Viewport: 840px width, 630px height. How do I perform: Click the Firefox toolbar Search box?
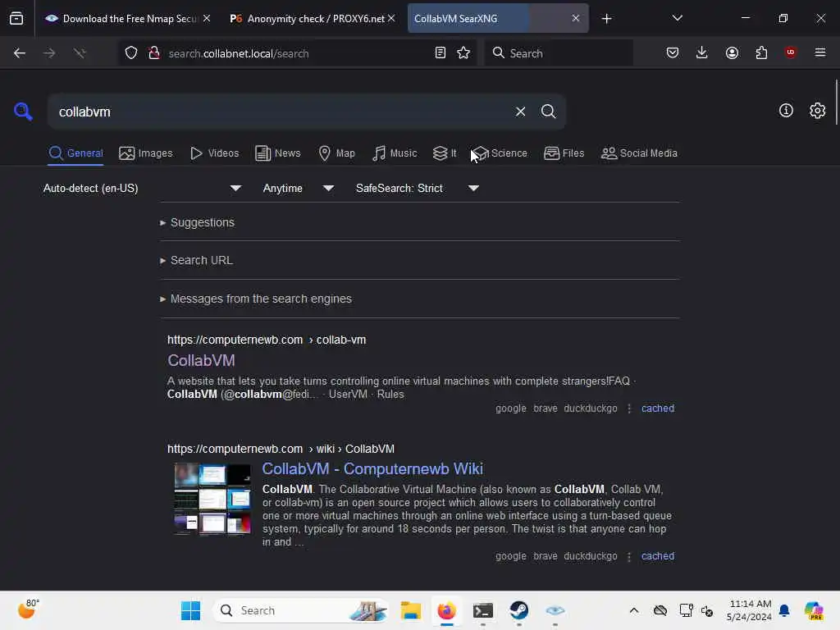[x=559, y=53]
